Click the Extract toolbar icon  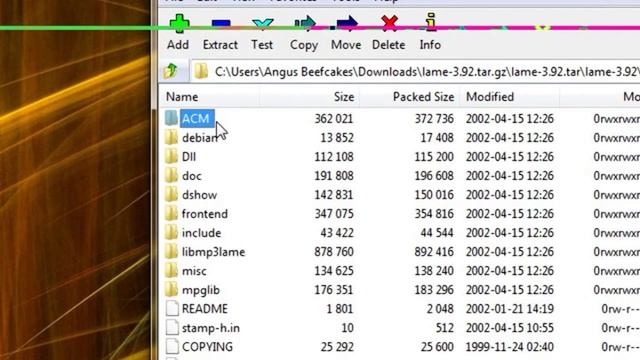(221, 24)
